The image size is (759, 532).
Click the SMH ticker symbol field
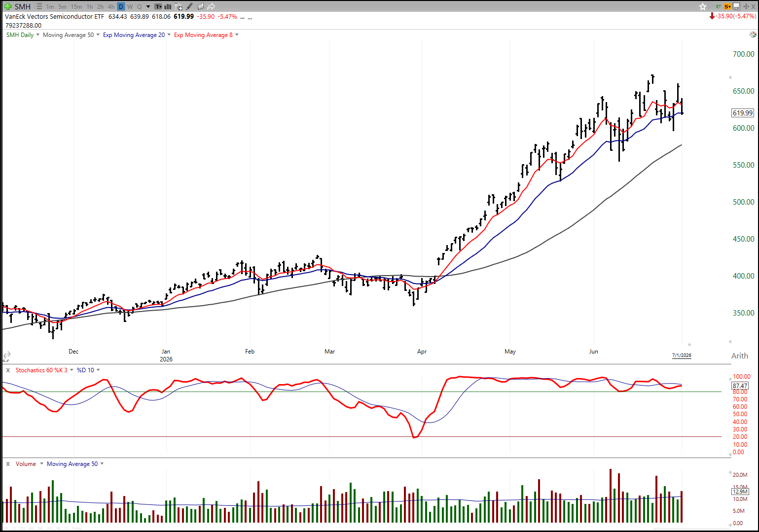coord(23,6)
